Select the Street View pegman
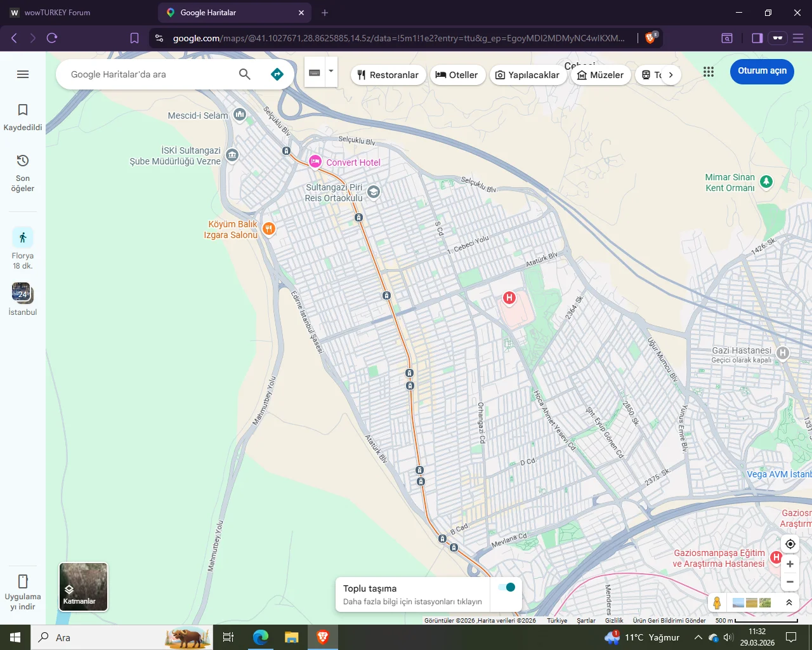Screen dimensions: 812x650 717,602
